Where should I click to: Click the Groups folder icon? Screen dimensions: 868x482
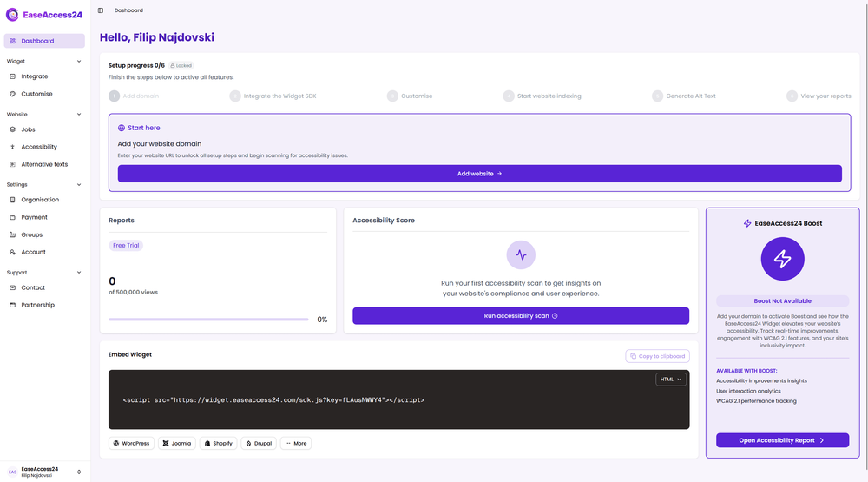click(13, 234)
